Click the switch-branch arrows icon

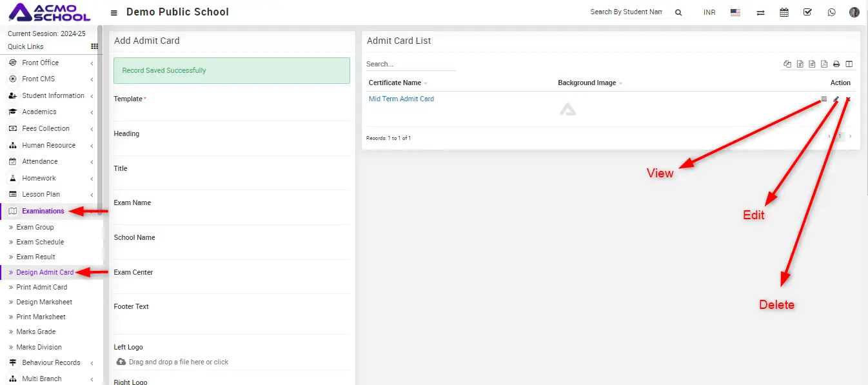tap(760, 12)
